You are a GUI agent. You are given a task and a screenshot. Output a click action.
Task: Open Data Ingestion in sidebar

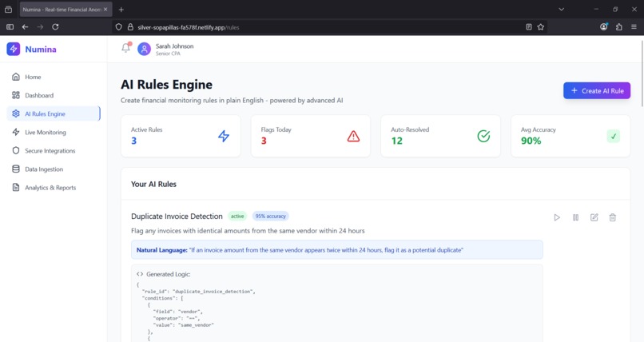[x=54, y=169]
